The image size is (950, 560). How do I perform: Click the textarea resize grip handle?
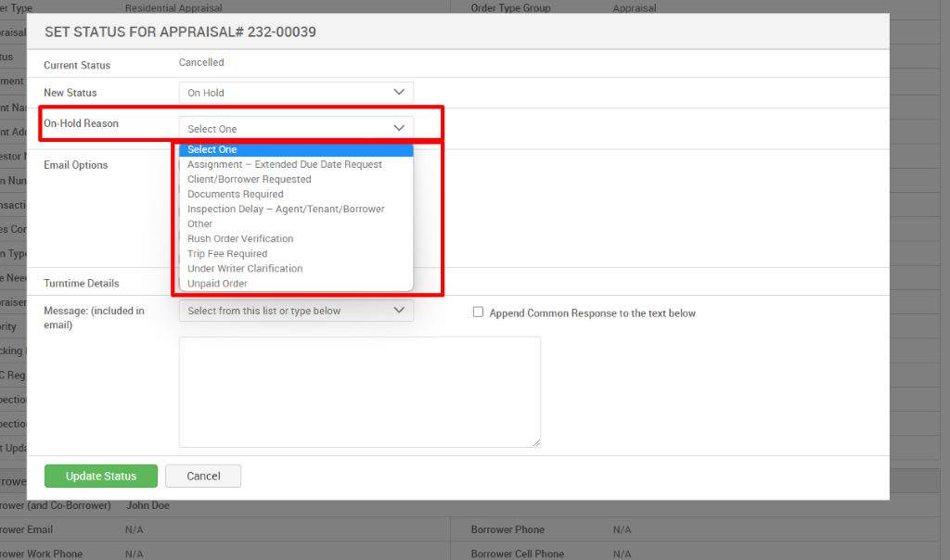[535, 441]
